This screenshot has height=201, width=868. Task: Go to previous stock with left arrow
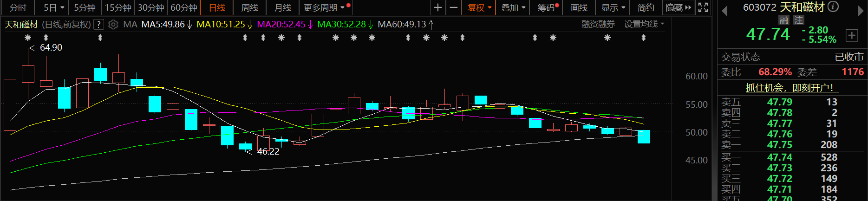click(724, 11)
